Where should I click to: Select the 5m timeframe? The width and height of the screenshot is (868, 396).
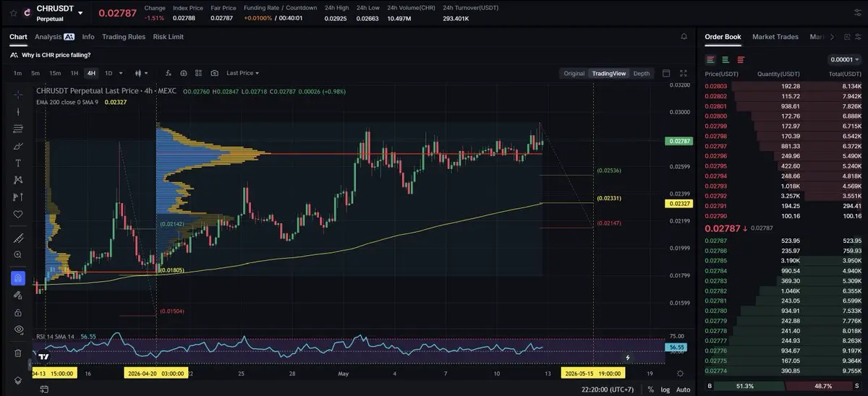[35, 73]
